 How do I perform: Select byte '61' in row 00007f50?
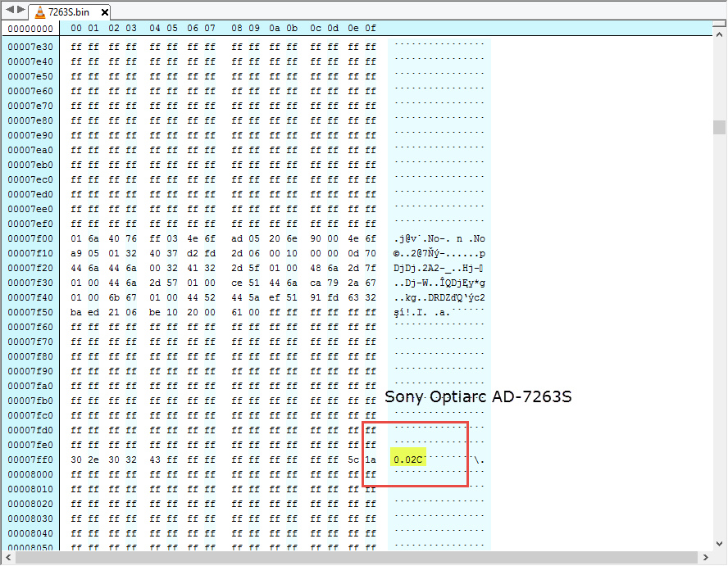(237, 312)
